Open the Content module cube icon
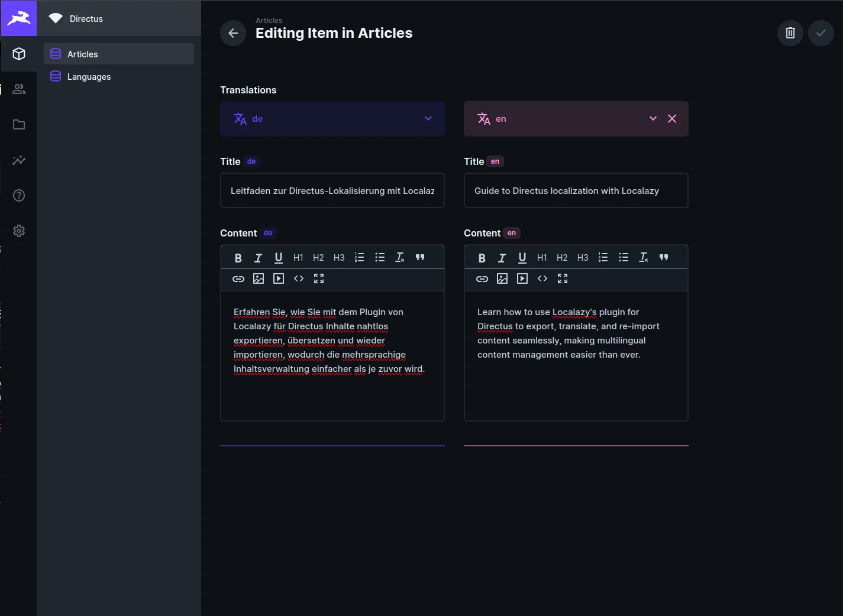This screenshot has width=843, height=616. (19, 54)
